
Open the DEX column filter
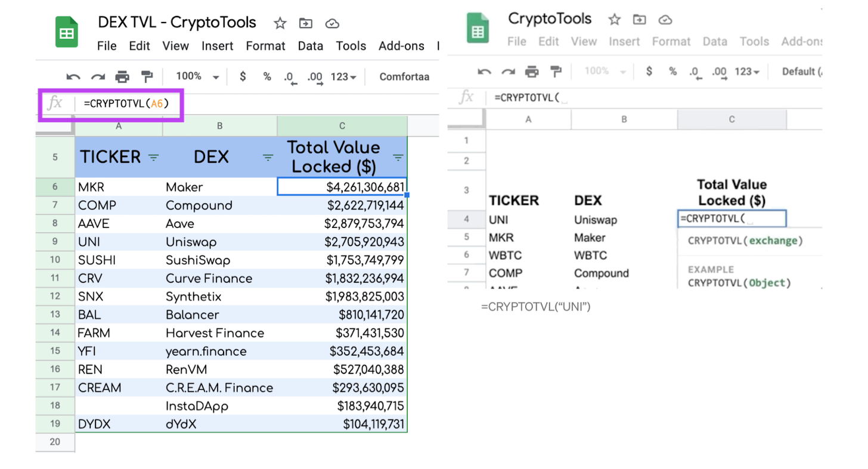point(268,158)
